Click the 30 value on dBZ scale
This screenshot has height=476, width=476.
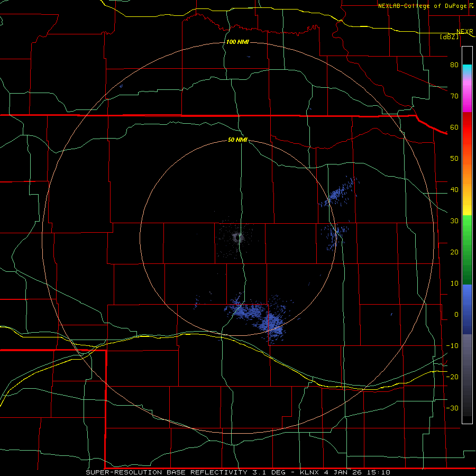click(454, 221)
